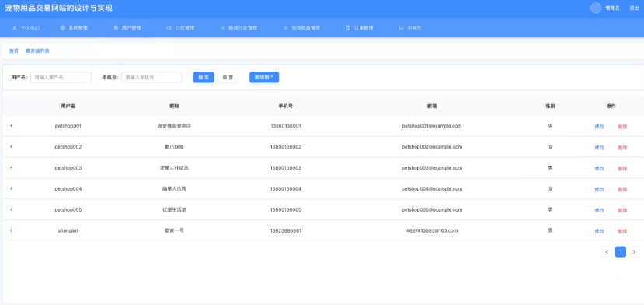644x305 pixels.
Task: Click the 订单管理 document icon
Action: pyautogui.click(x=348, y=28)
